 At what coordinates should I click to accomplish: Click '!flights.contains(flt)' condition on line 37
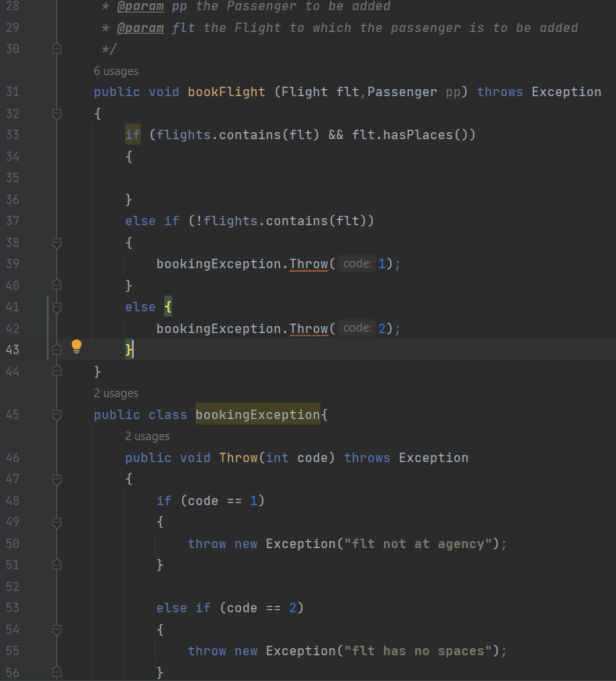pos(281,221)
